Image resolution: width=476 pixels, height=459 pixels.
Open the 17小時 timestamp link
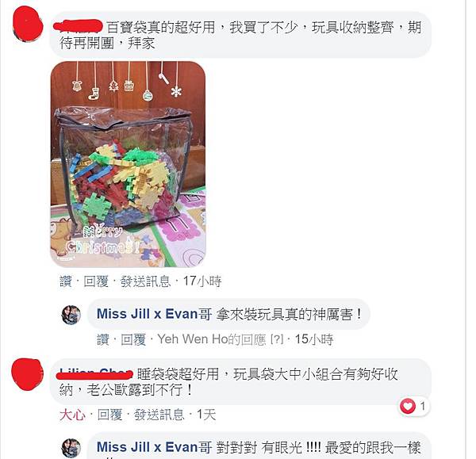(x=202, y=281)
